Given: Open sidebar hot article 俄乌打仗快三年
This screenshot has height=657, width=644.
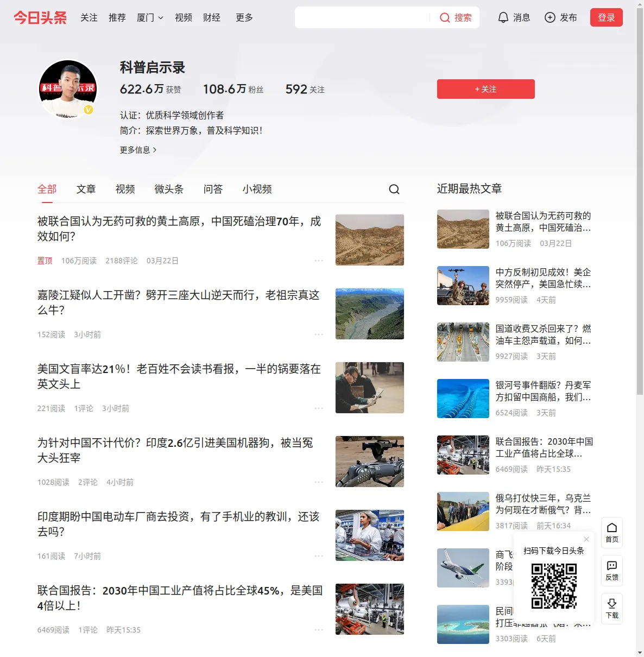Looking at the screenshot, I should [x=544, y=504].
